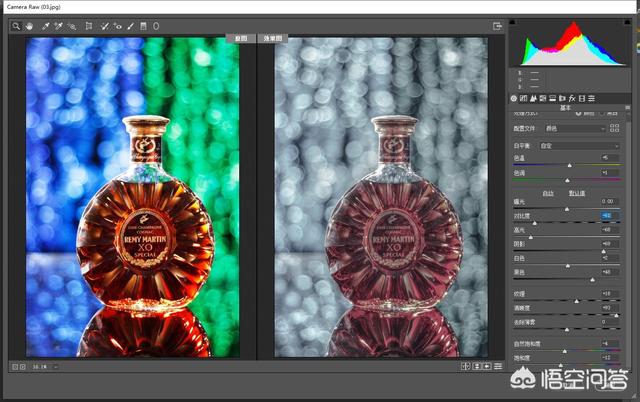Click the 默认值 (Default) link
This screenshot has height=402, width=640.
click(577, 193)
